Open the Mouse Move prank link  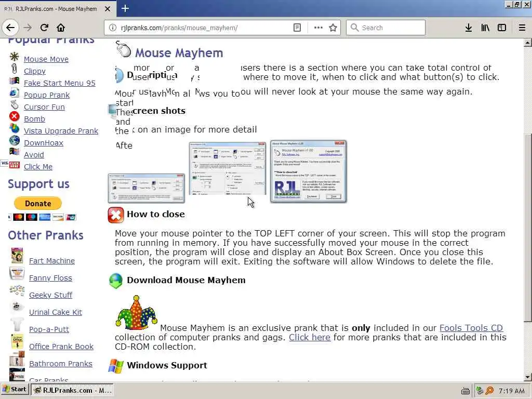tap(46, 59)
